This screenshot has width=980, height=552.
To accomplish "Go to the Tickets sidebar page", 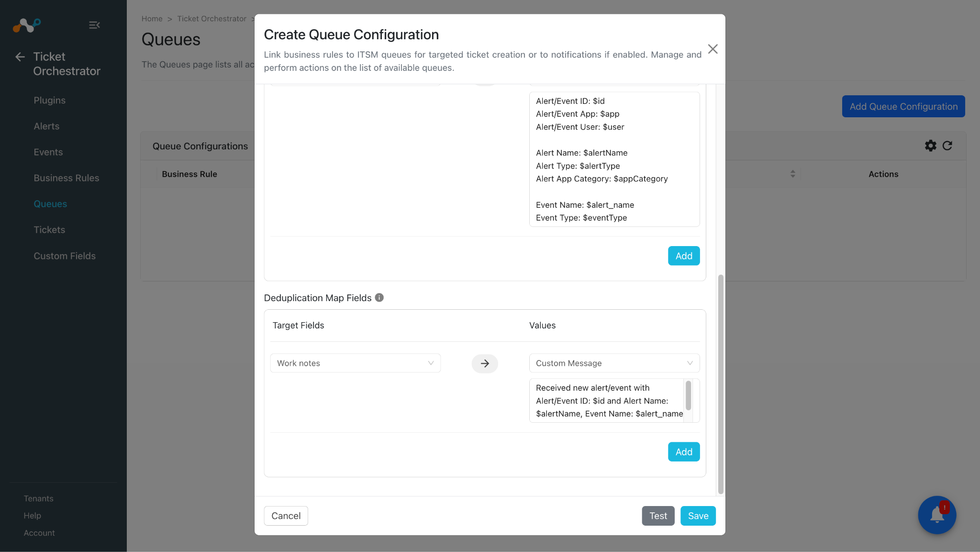I will point(49,230).
